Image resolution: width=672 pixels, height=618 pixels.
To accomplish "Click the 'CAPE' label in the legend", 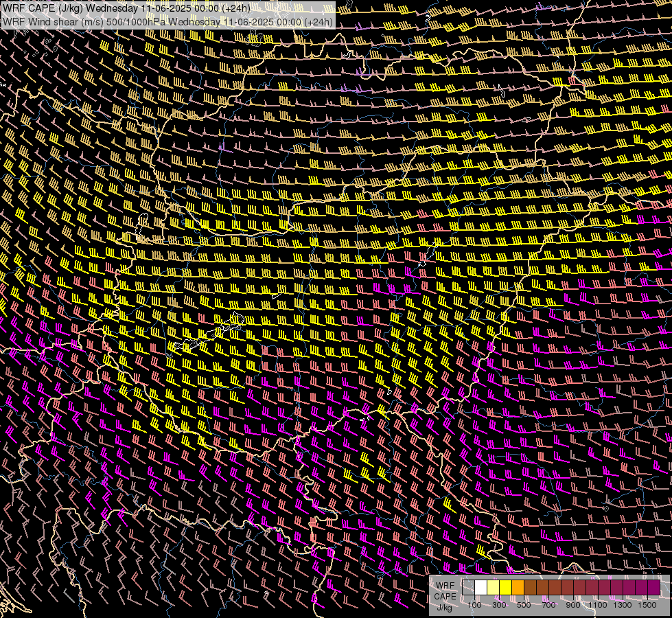I will click(445, 597).
